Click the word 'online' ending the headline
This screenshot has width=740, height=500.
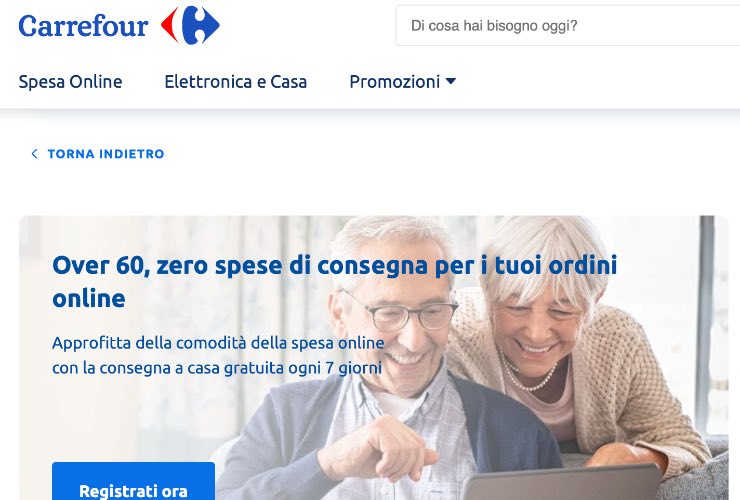89,298
